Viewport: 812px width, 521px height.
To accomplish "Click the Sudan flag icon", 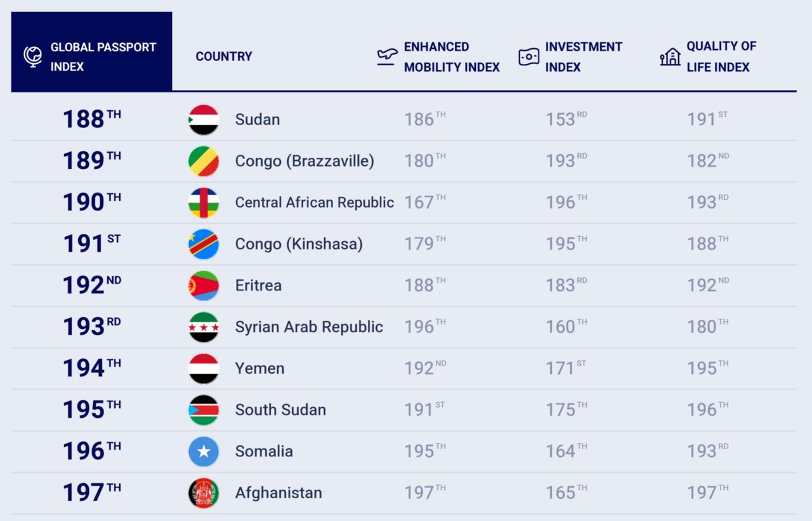I will pyautogui.click(x=204, y=120).
